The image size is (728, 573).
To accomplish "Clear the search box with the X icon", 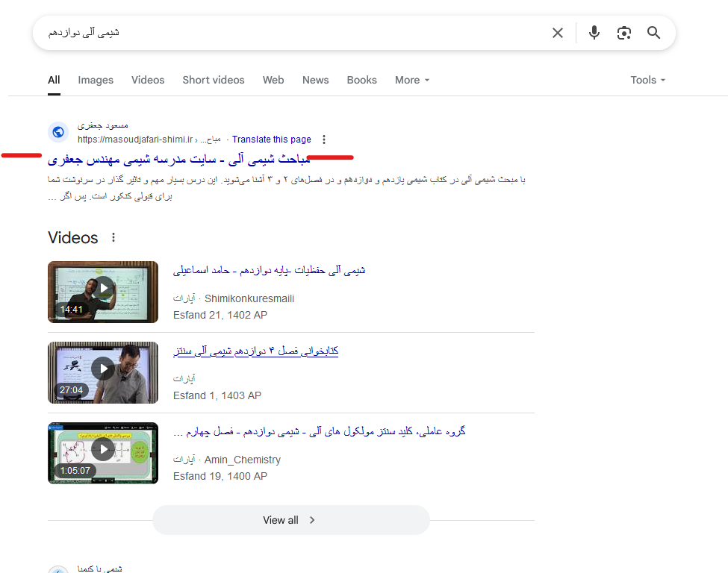I will (558, 33).
